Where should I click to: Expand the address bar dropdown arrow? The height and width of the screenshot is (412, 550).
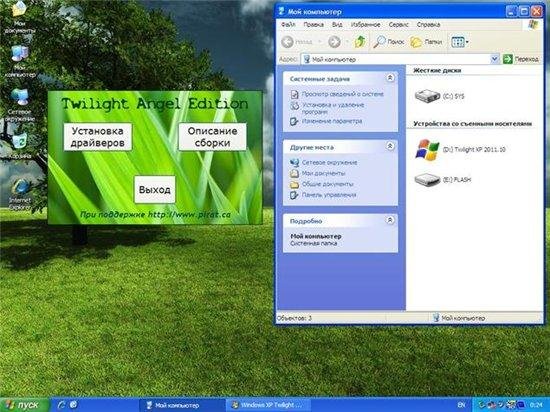[x=494, y=59]
